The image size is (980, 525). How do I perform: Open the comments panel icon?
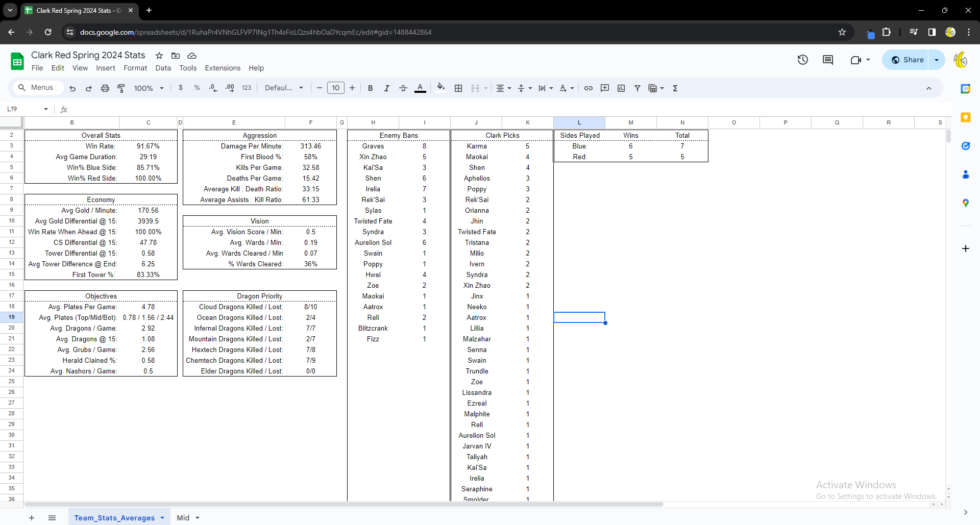[x=828, y=60]
